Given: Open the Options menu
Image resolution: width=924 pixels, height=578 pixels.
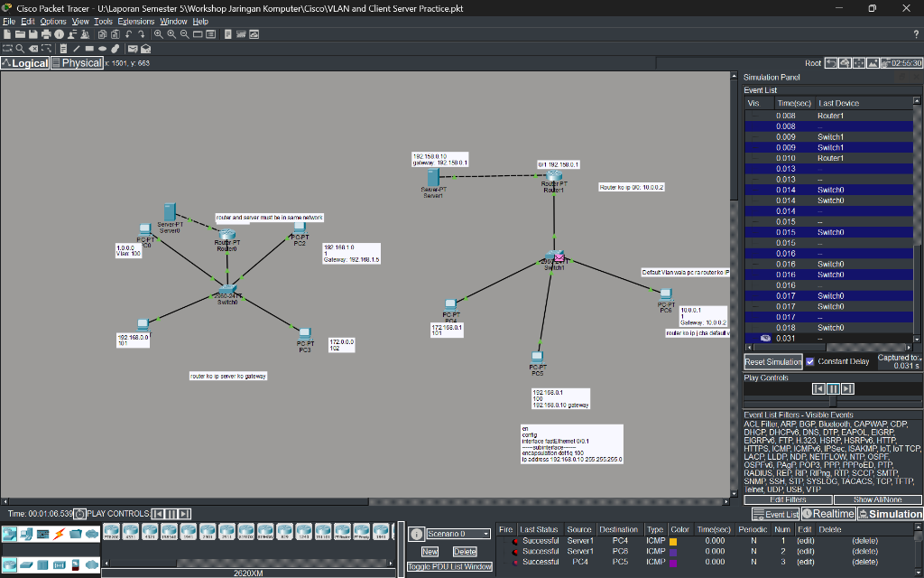Looking at the screenshot, I should click(53, 22).
